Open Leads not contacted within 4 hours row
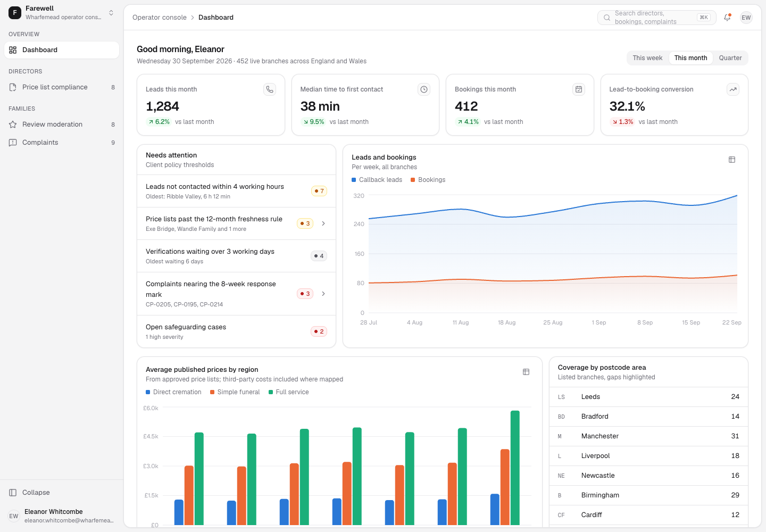 236,191
